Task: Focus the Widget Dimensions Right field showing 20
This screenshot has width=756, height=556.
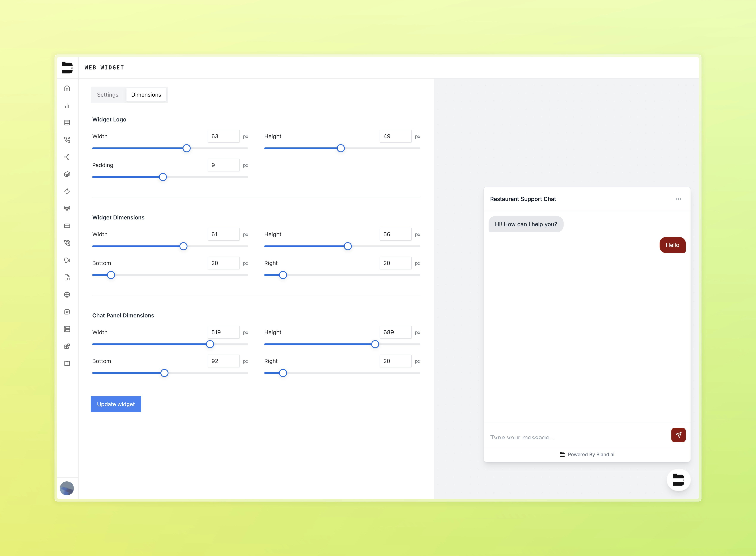Action: click(x=396, y=263)
